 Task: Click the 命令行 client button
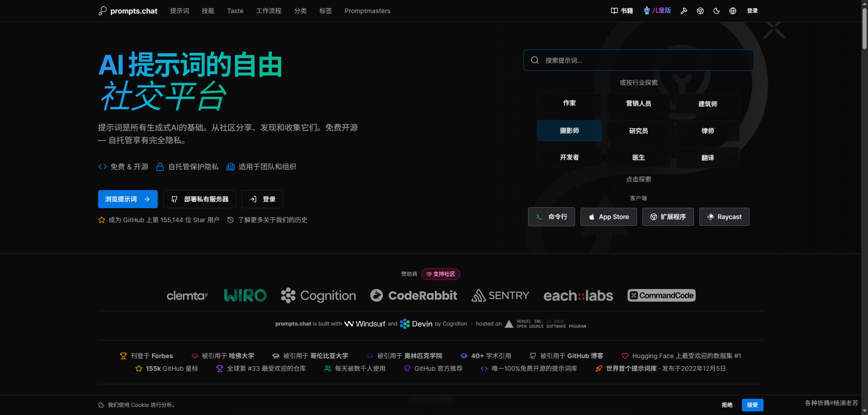[x=552, y=217]
